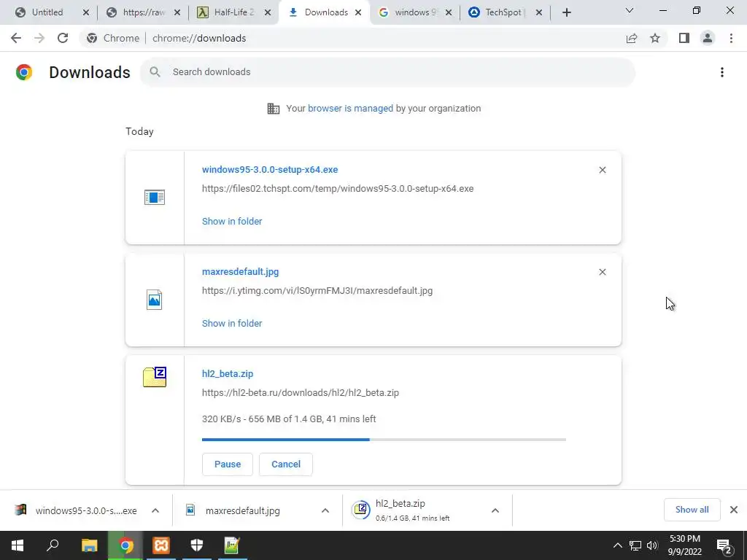Image resolution: width=747 pixels, height=560 pixels.
Task: Open the volume control tray icon
Action: tap(652, 545)
